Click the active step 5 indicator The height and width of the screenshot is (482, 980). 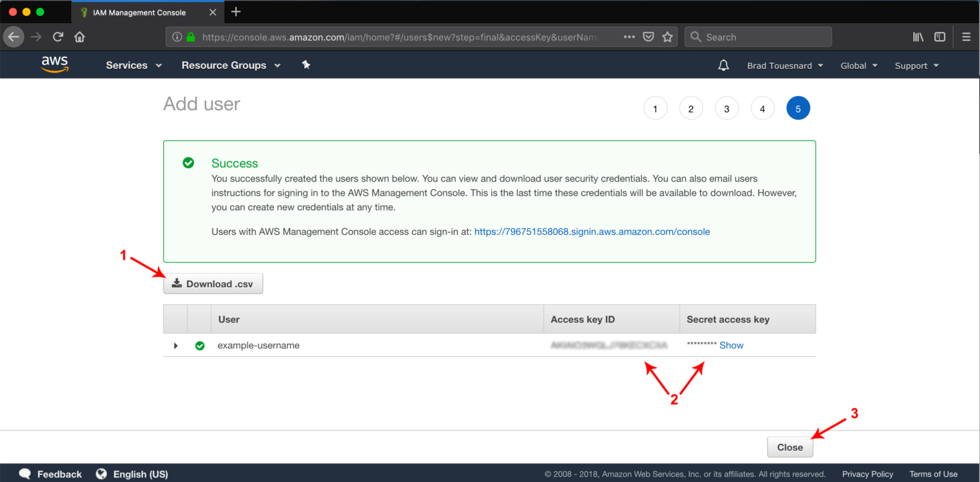(x=798, y=109)
